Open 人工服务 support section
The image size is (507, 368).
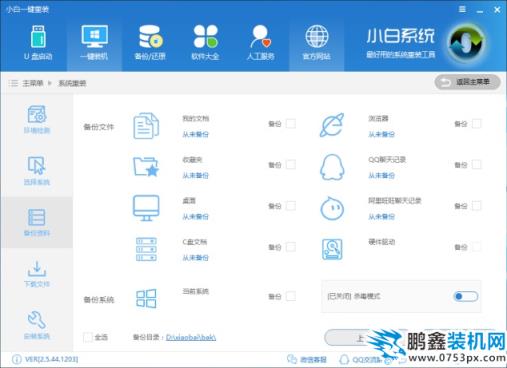(x=261, y=43)
